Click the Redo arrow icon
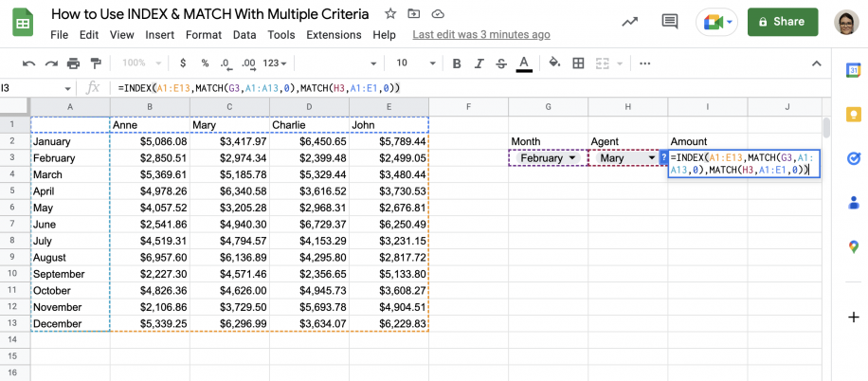This screenshot has width=868, height=381. pyautogui.click(x=51, y=63)
